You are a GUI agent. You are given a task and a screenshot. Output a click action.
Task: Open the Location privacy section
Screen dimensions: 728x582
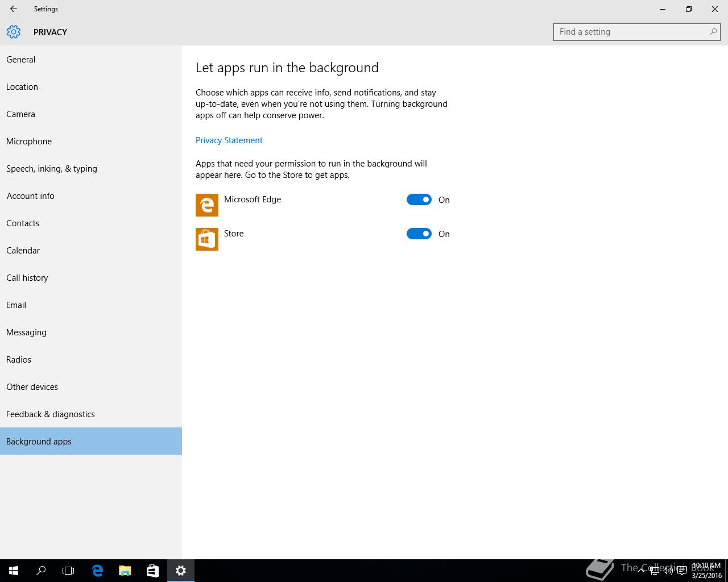click(x=91, y=87)
